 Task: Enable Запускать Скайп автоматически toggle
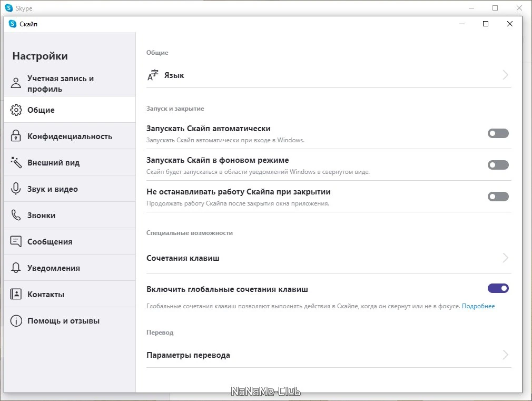pyautogui.click(x=498, y=133)
